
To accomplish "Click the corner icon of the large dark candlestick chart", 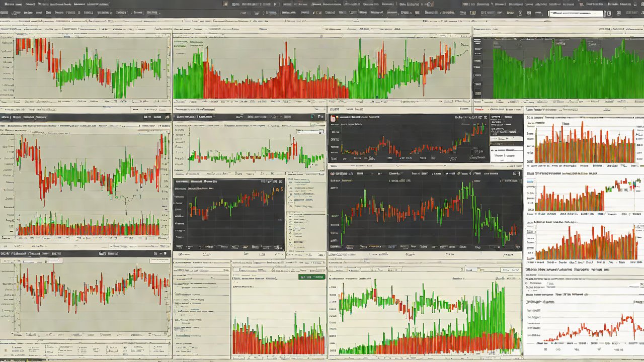I will (516, 173).
